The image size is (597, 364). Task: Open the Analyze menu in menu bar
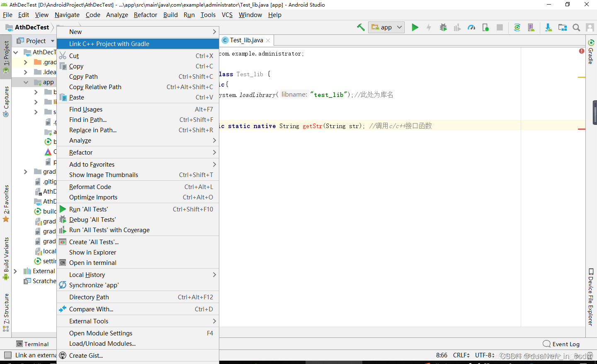point(117,15)
